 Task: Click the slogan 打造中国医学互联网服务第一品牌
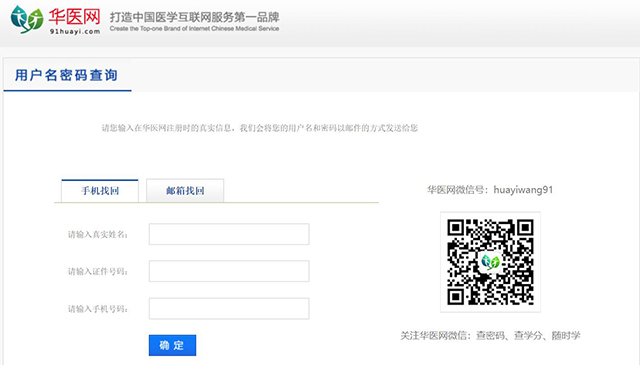pos(195,17)
